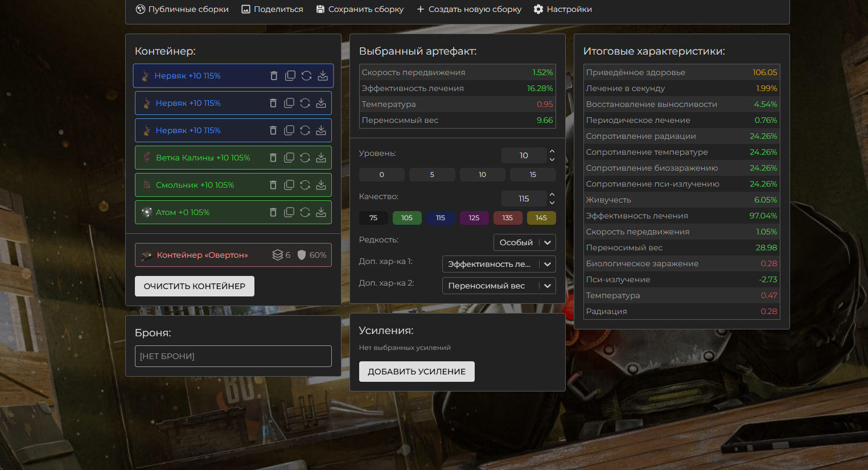Duplicate the Смольник artifact
The width and height of the screenshot is (868, 470).
click(289, 185)
